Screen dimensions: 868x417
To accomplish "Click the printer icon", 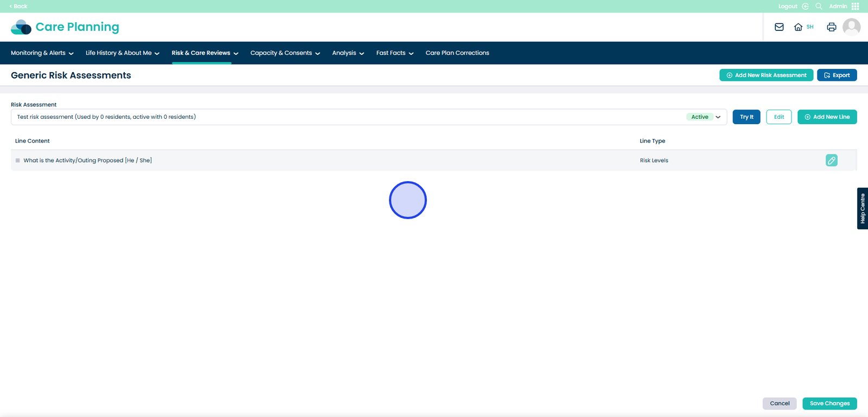I will tap(831, 27).
